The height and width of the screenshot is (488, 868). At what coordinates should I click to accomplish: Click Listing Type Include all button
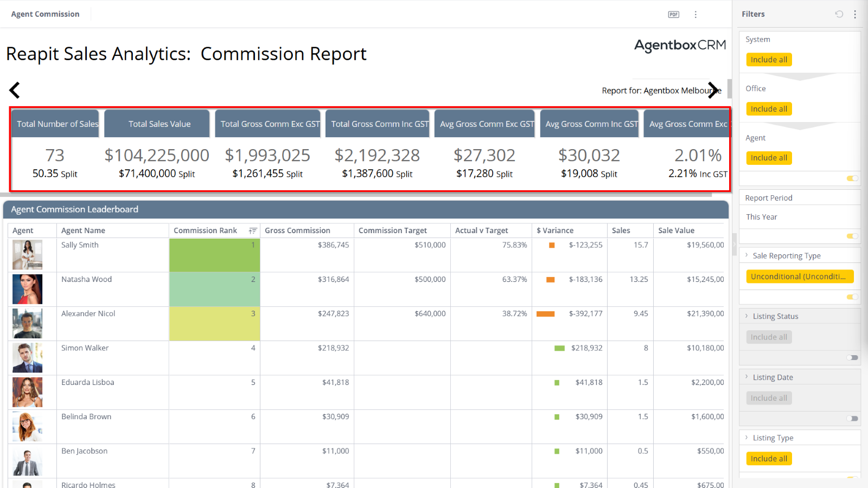pyautogui.click(x=769, y=459)
